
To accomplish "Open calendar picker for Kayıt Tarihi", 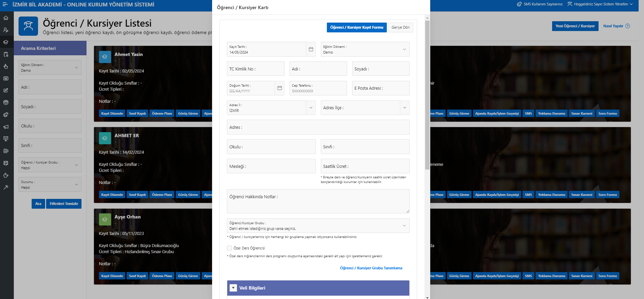I will click(x=311, y=49).
